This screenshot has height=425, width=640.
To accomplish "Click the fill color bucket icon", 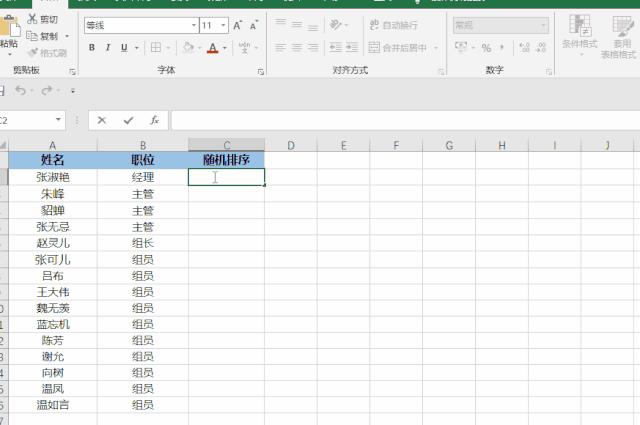I will (188, 47).
